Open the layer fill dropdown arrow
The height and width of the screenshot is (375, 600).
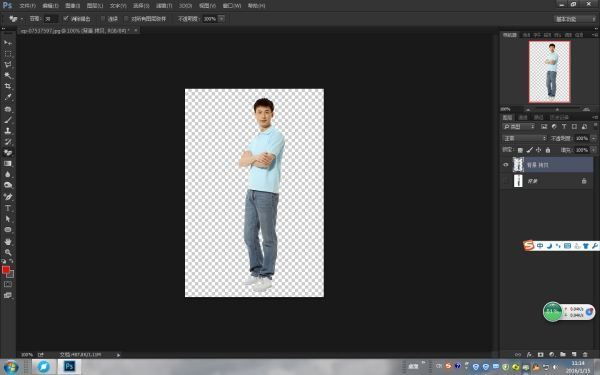tap(593, 150)
